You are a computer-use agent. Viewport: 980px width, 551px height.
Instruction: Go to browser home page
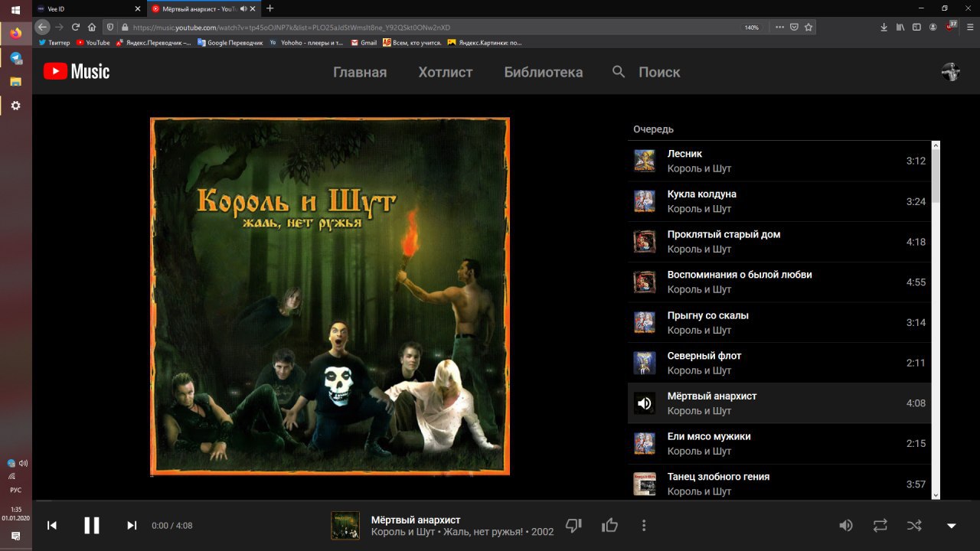(x=92, y=27)
